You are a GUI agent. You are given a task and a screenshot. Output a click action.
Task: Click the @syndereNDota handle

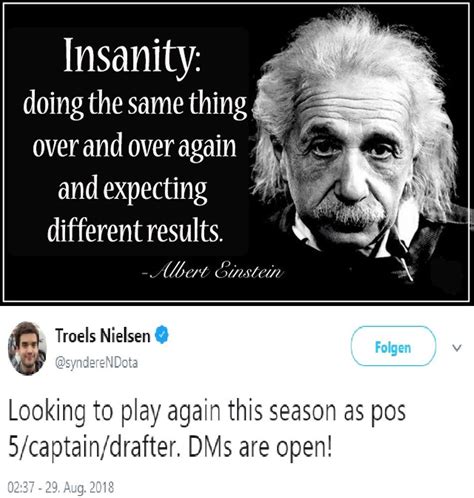[96, 363]
